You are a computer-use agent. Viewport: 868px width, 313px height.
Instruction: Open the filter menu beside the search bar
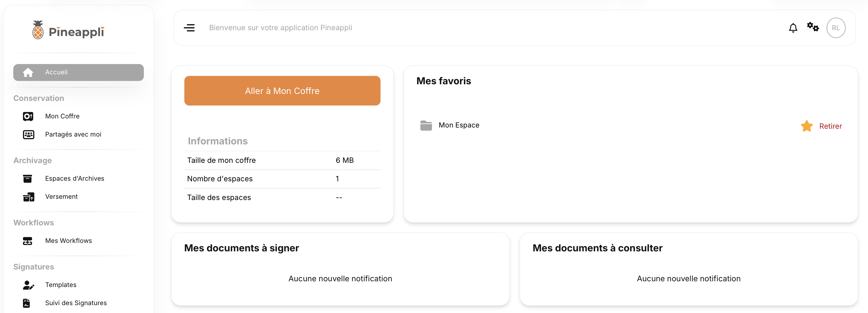pos(190,27)
